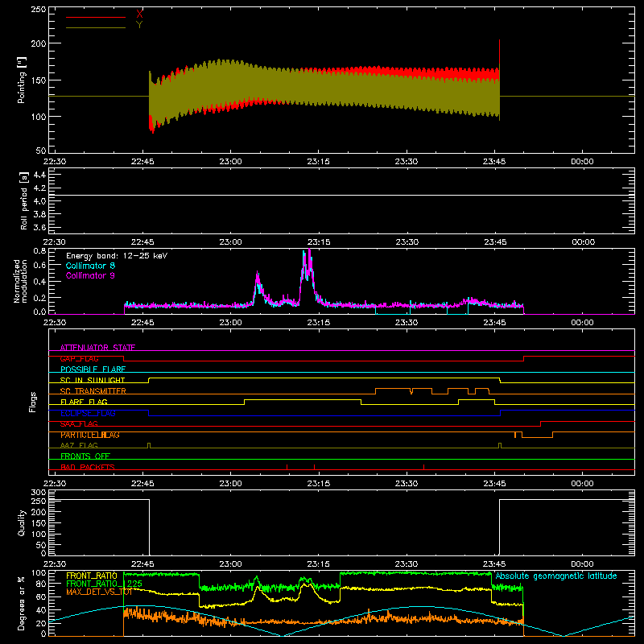Click the Flags axis title
The width and height of the screenshot is (644, 644).
tap(32, 402)
